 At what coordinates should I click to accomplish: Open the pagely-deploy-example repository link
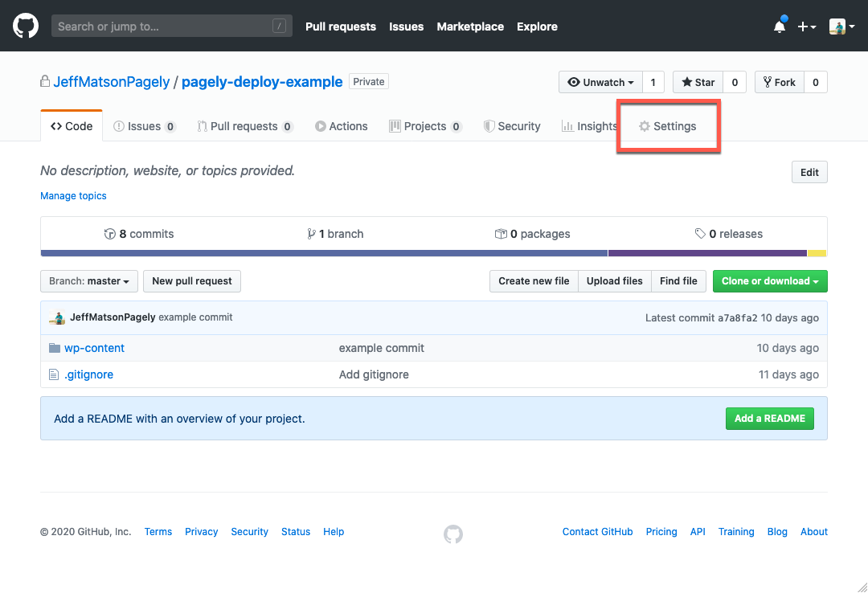(262, 82)
